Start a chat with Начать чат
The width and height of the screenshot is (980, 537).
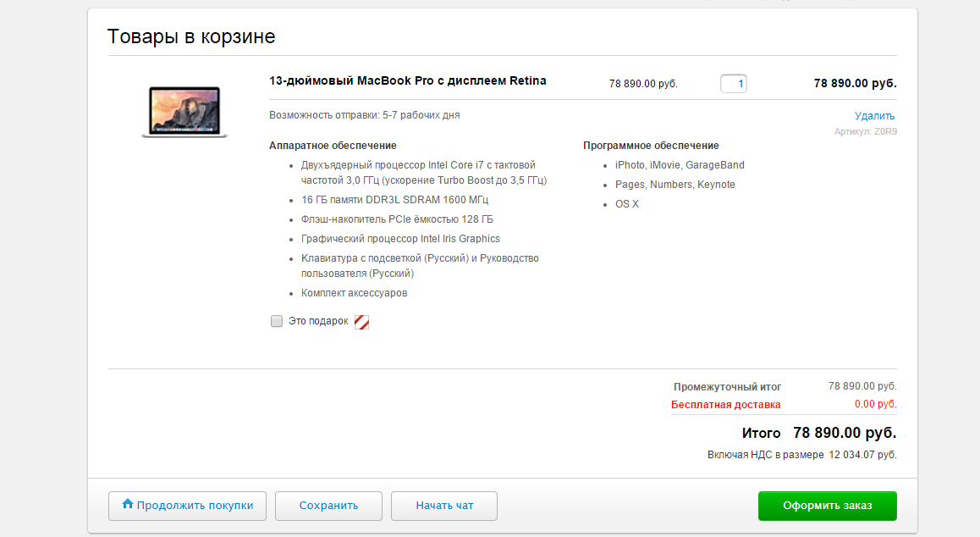pos(444,506)
